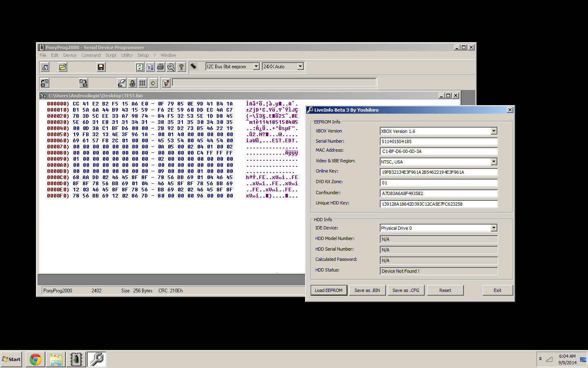Click the yellow arrow Program icon

[153, 83]
